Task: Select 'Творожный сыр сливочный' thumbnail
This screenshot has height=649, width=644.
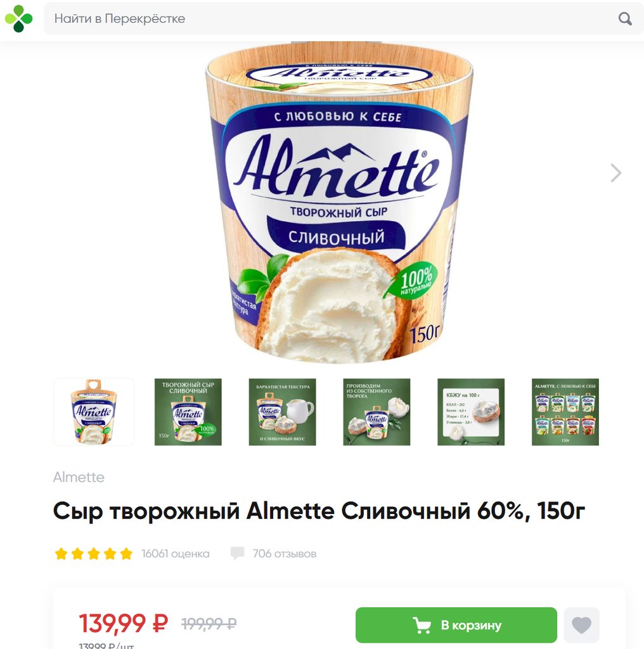Action: (x=188, y=412)
